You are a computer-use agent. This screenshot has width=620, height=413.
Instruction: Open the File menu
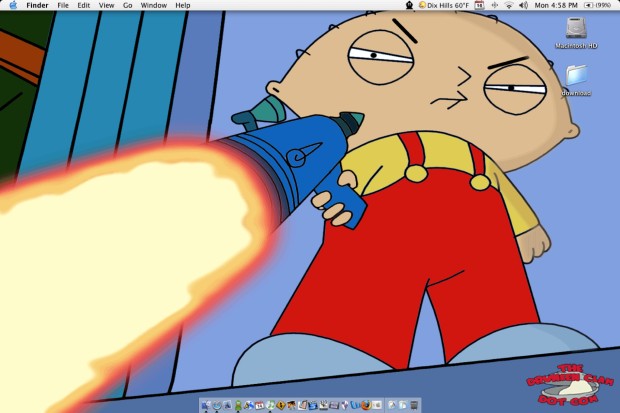click(x=63, y=5)
